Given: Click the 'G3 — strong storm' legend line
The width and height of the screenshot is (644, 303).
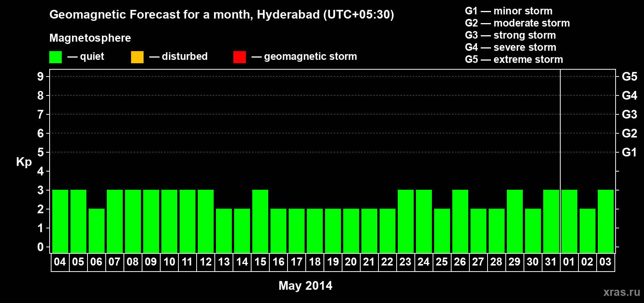Looking at the screenshot, I should click(x=510, y=35).
